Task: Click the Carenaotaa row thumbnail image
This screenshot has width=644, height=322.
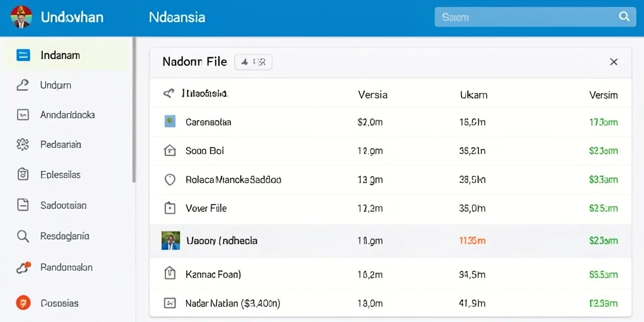Action: [x=170, y=121]
